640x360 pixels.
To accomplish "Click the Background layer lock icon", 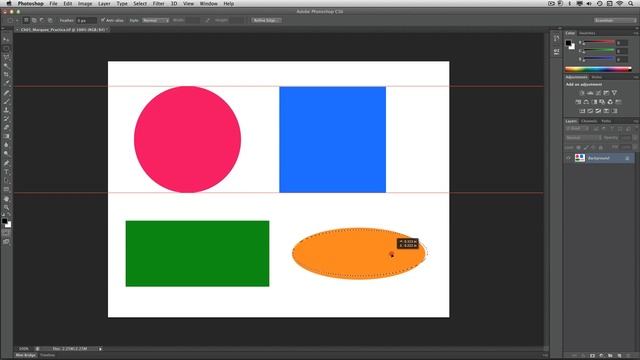I will click(627, 158).
